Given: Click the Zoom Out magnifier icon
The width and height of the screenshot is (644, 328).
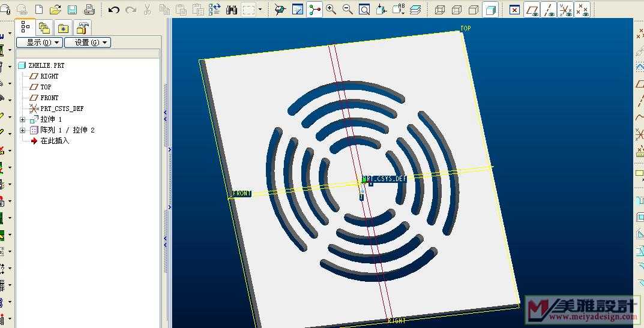Looking at the screenshot, I should click(347, 10).
